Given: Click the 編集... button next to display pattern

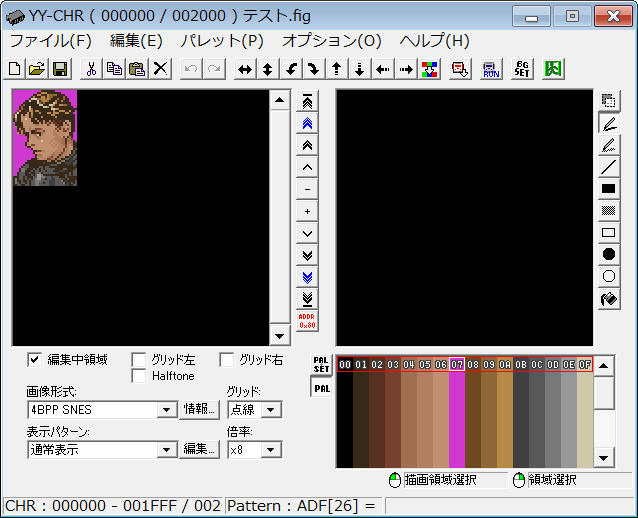Looking at the screenshot, I should pyautogui.click(x=199, y=450).
